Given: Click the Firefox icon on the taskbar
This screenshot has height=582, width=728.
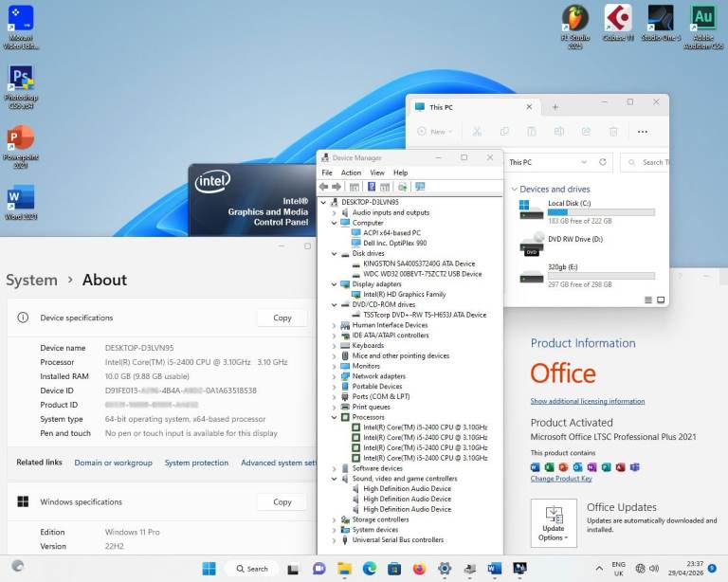Looking at the screenshot, I should click(419, 569).
